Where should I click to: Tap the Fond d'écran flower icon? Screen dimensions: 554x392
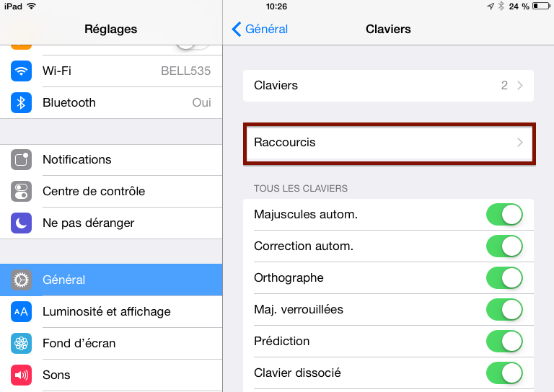pos(22,343)
